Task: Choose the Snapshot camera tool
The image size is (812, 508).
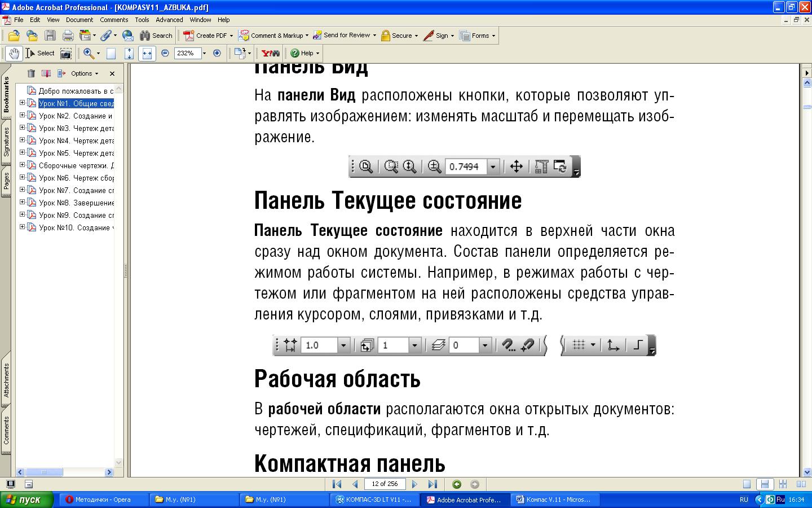Action: point(66,53)
